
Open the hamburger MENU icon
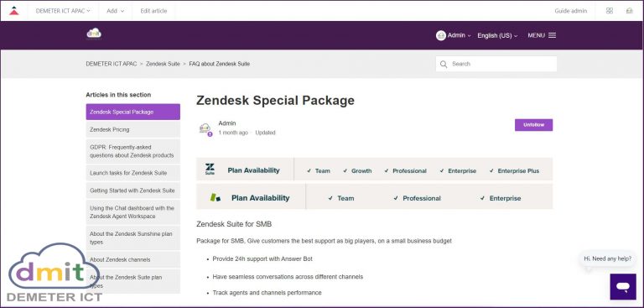tap(552, 35)
